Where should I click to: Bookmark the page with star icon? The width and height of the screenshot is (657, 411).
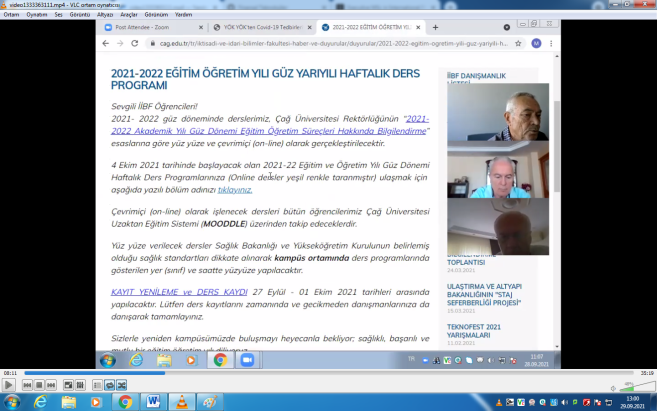click(x=518, y=44)
